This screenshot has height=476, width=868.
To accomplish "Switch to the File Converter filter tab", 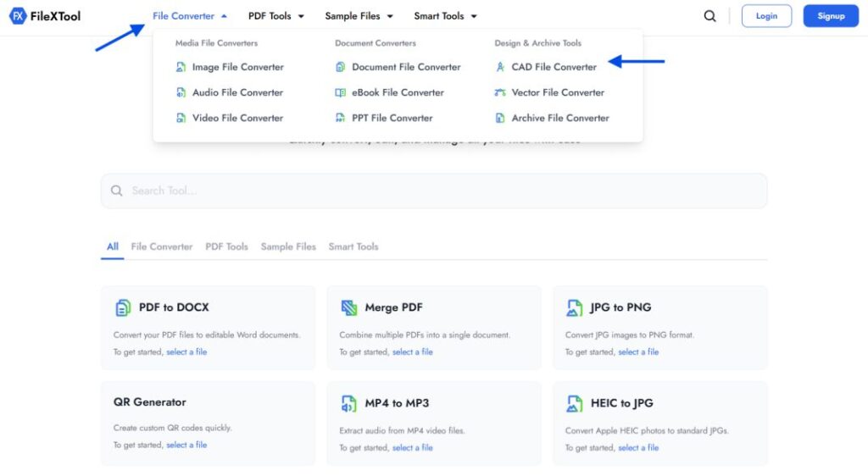I will pyautogui.click(x=162, y=246).
